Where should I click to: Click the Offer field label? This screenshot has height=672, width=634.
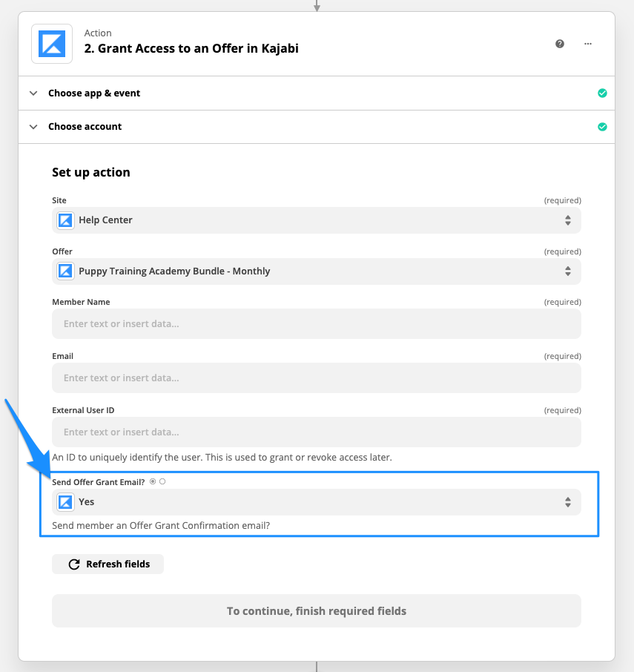click(x=62, y=251)
